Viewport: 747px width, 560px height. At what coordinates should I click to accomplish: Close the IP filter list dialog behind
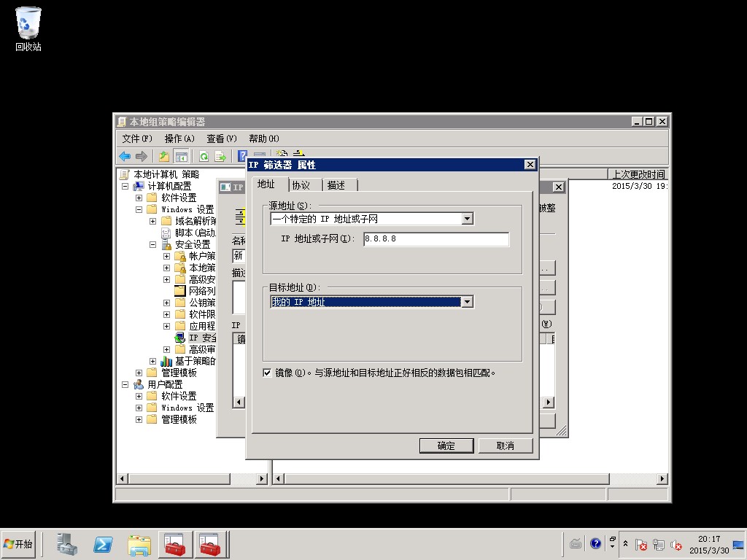point(559,187)
